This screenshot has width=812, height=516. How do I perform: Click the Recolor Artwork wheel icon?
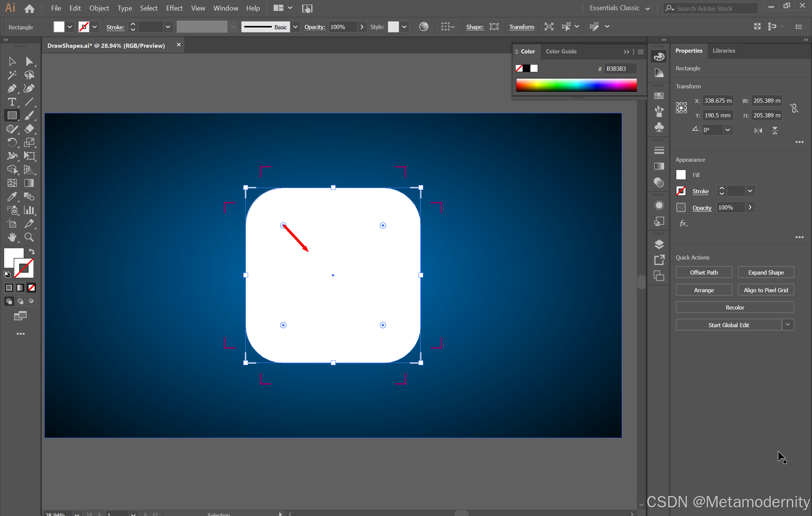[x=424, y=27]
